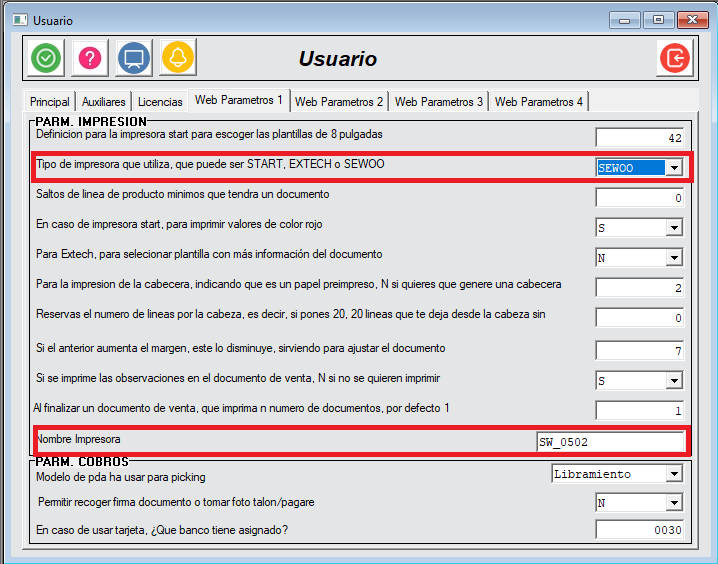Click the red exit icon
Viewport: 718px width, 564px height.
pyautogui.click(x=675, y=58)
